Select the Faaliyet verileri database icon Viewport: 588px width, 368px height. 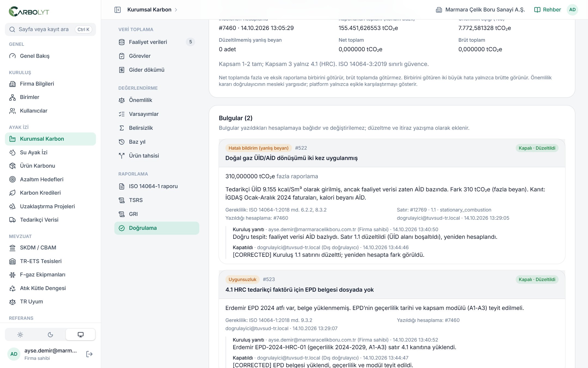122,42
